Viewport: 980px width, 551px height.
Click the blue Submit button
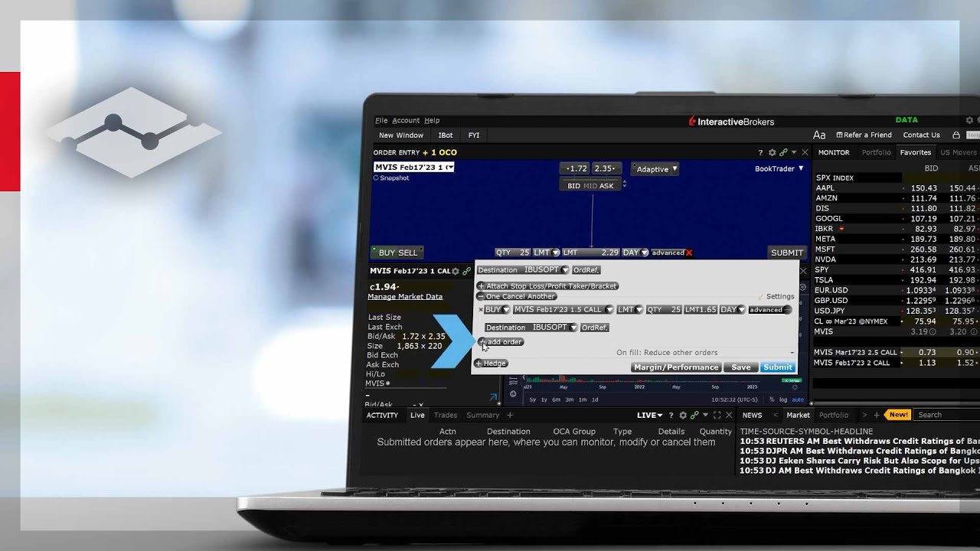click(x=778, y=367)
